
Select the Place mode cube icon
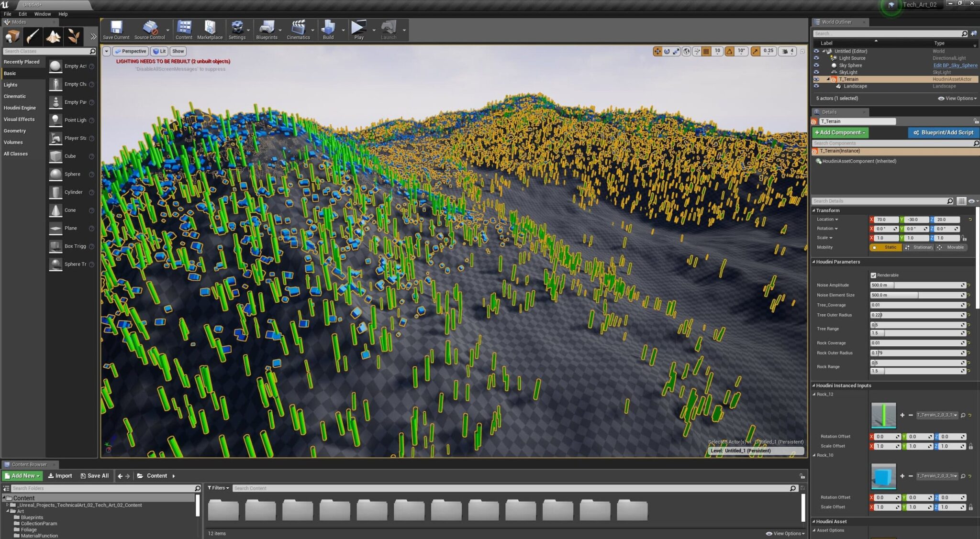pyautogui.click(x=12, y=36)
